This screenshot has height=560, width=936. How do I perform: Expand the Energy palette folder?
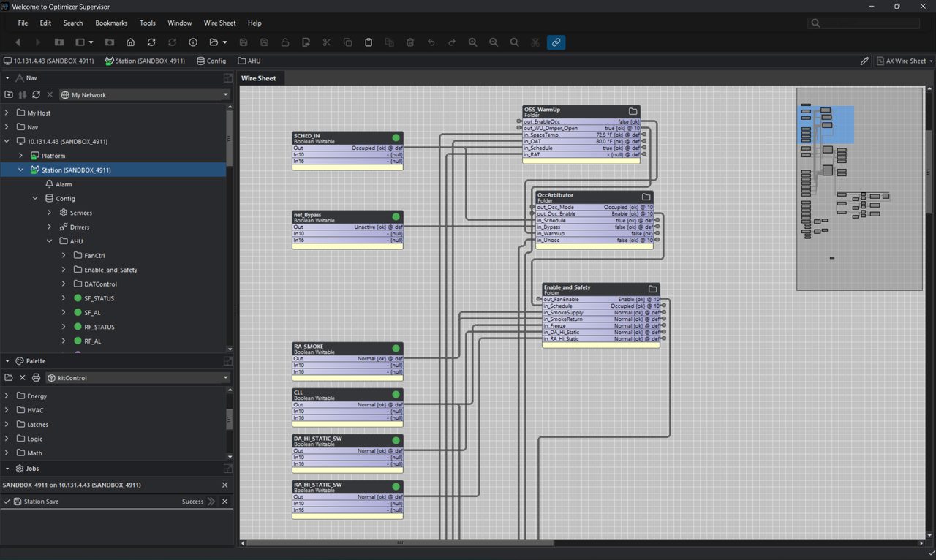7,396
